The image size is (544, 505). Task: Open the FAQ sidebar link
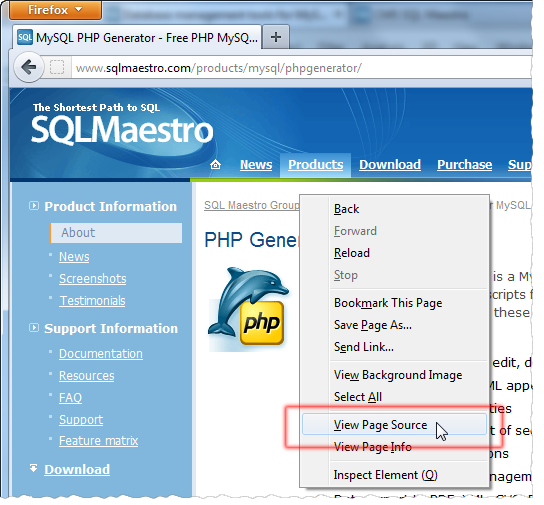(x=70, y=398)
